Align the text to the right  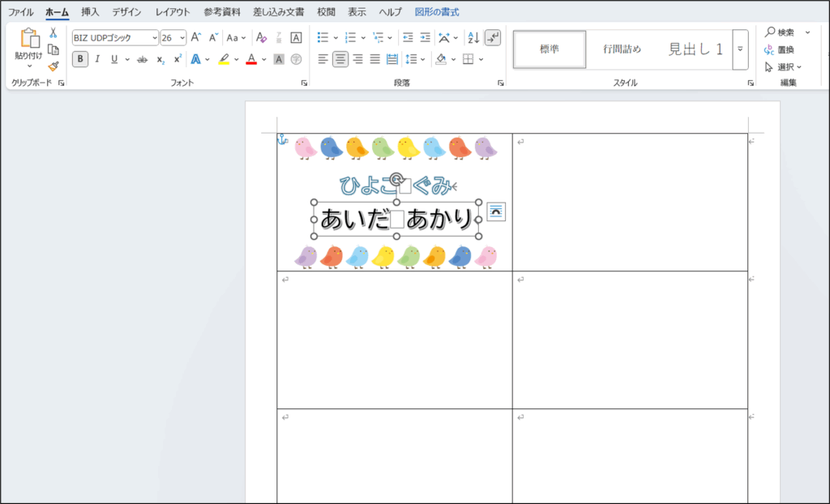pyautogui.click(x=357, y=59)
